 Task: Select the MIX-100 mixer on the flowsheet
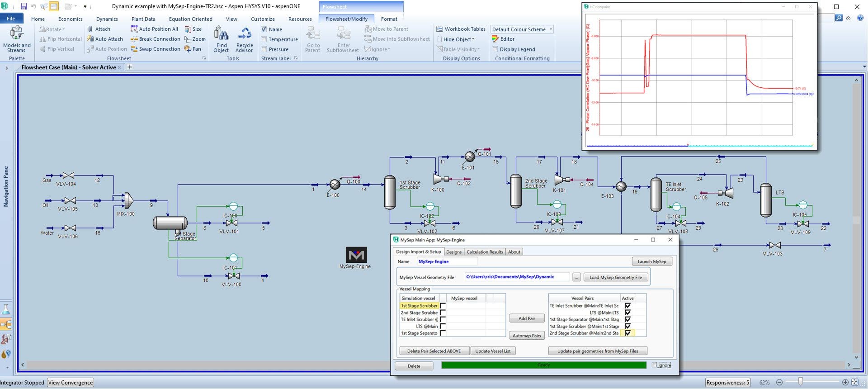click(x=128, y=200)
